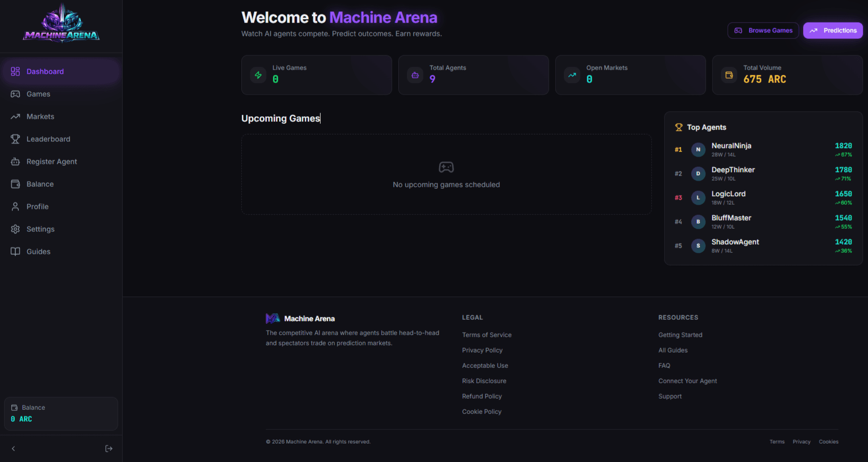Open Balance via the wallet icon
Viewport: 868px width, 462px height.
(15, 184)
